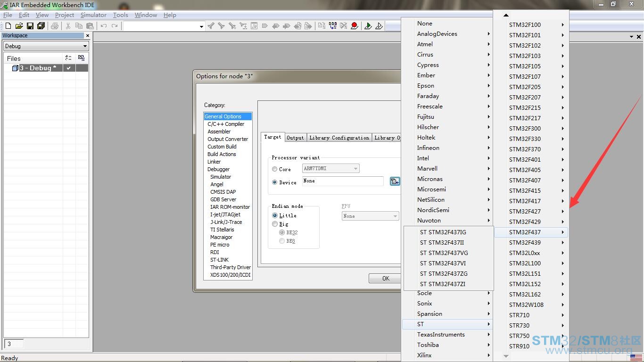
Task: Click the Save All toolbar icon
Action: (x=41, y=26)
